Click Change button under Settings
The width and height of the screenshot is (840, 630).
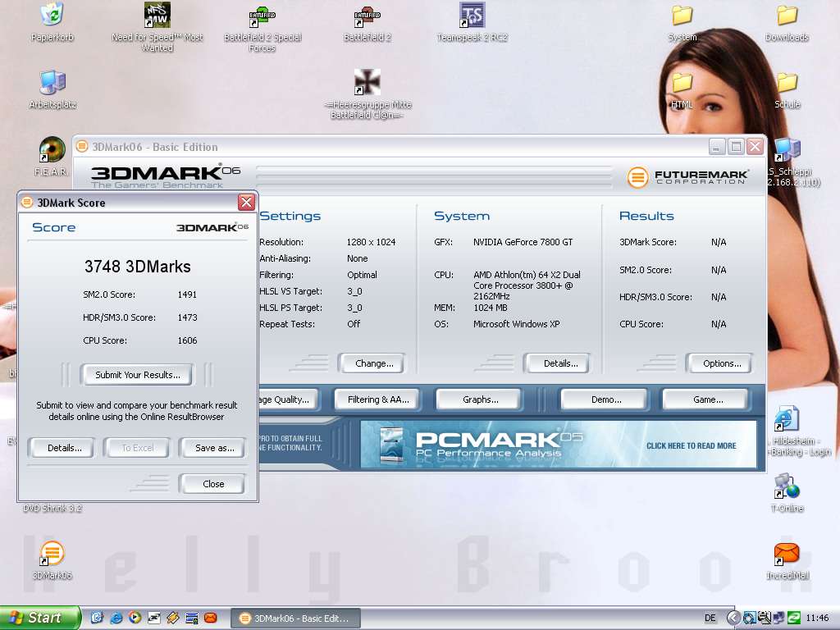tap(374, 363)
